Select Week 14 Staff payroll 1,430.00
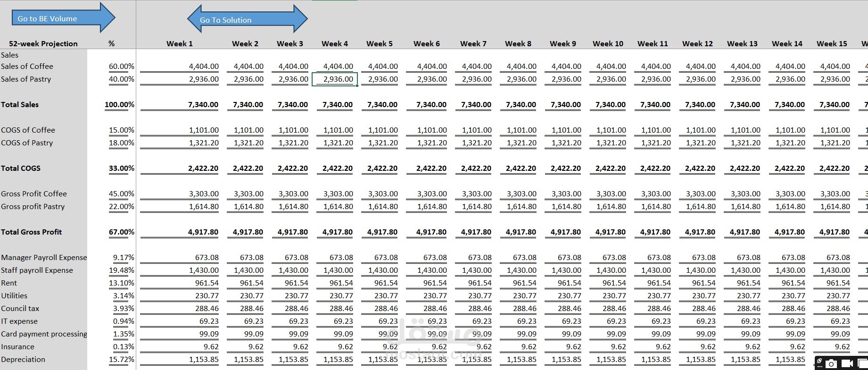The image size is (868, 370). [790, 270]
